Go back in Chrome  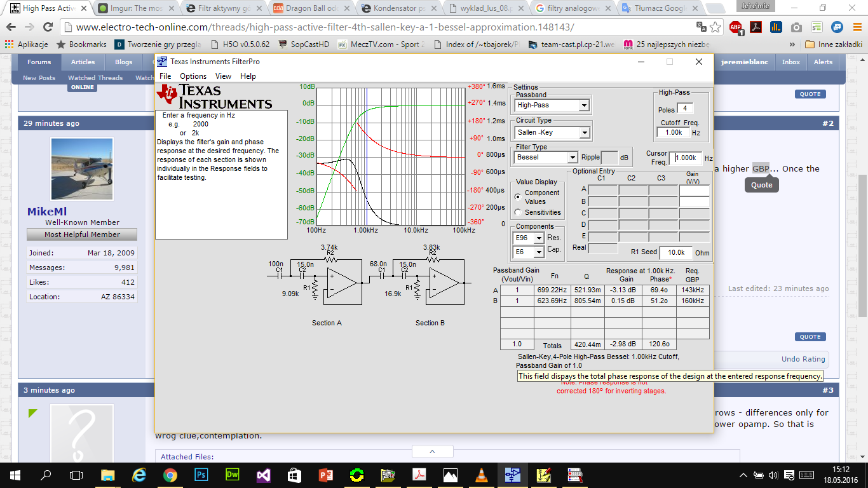click(11, 27)
